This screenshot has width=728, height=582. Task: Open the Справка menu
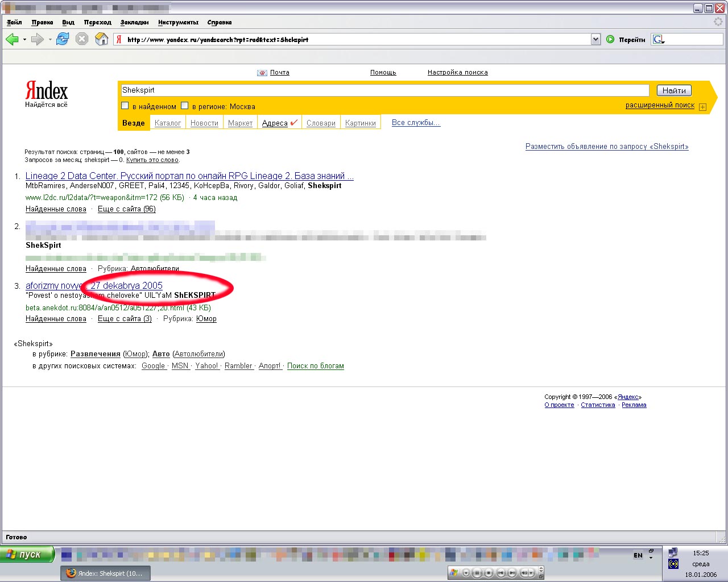(x=220, y=22)
